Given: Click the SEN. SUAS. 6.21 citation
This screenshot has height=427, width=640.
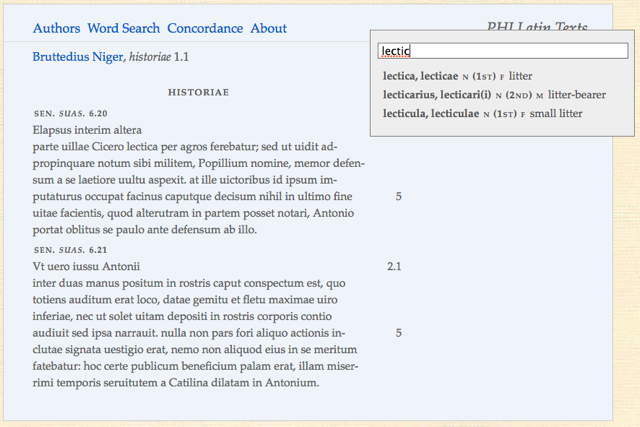Looking at the screenshot, I should click(x=70, y=250).
